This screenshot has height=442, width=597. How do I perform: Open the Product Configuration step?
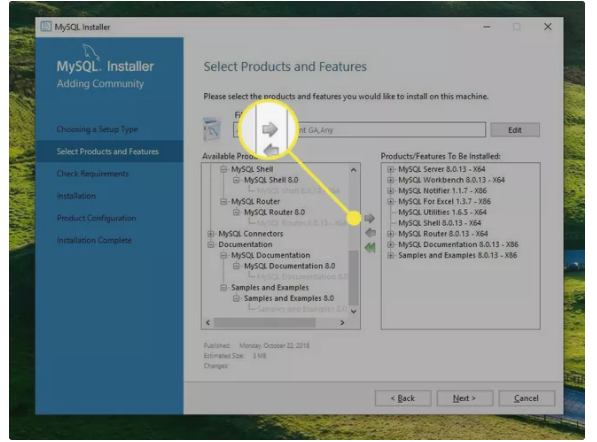(x=96, y=218)
